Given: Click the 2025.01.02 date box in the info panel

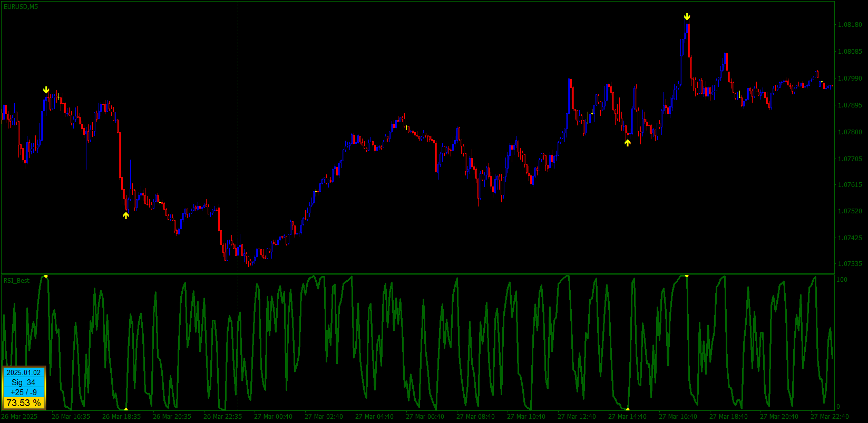Looking at the screenshot, I should [24, 372].
